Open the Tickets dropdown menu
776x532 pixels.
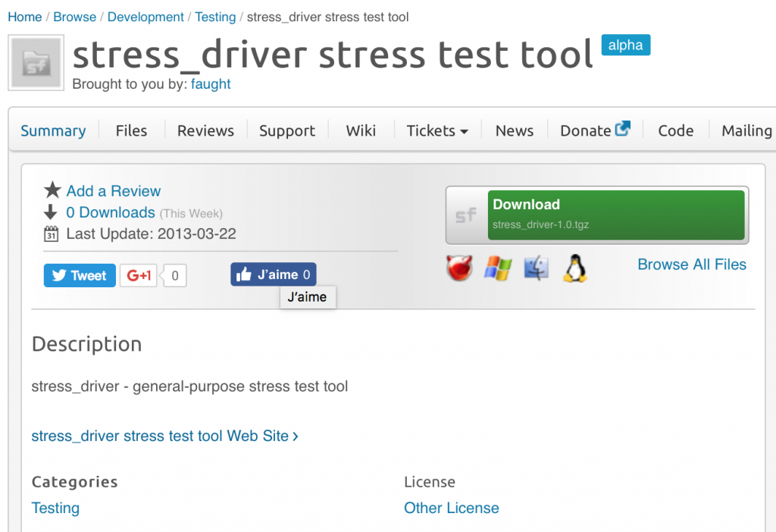tap(437, 130)
